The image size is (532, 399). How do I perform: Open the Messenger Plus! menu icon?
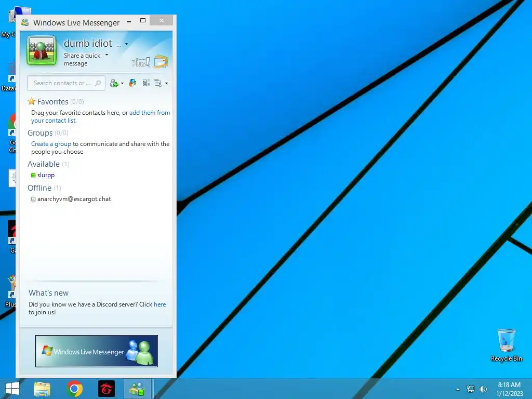click(141, 62)
